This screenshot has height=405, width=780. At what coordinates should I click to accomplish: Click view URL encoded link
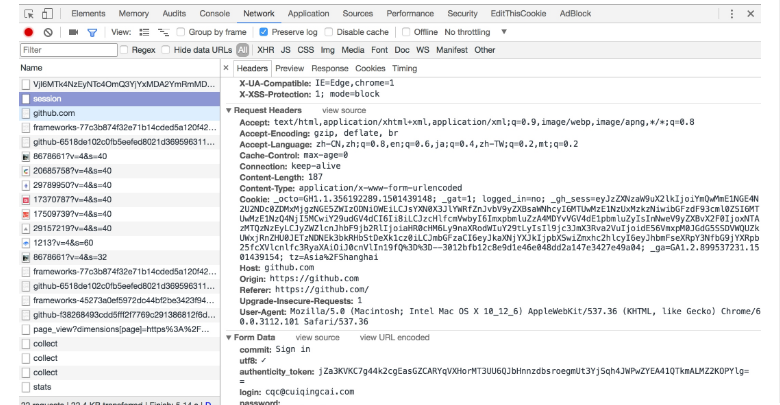[x=394, y=337]
